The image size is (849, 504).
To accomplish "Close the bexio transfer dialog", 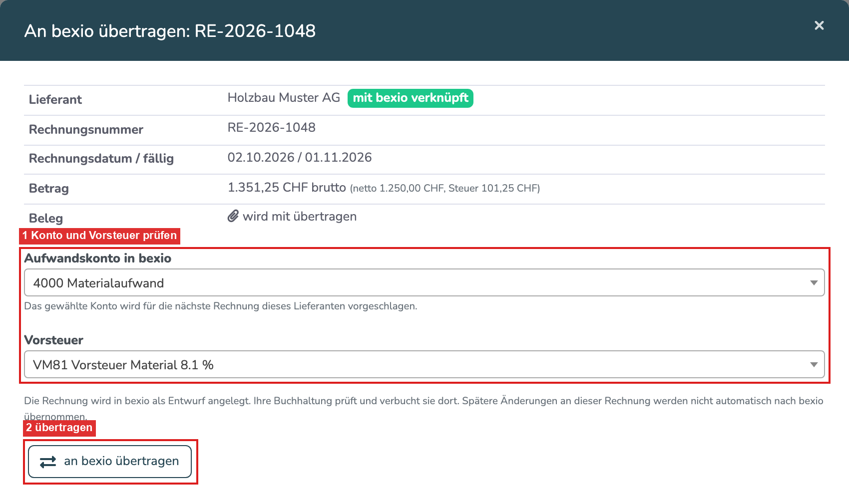I will 819,25.
